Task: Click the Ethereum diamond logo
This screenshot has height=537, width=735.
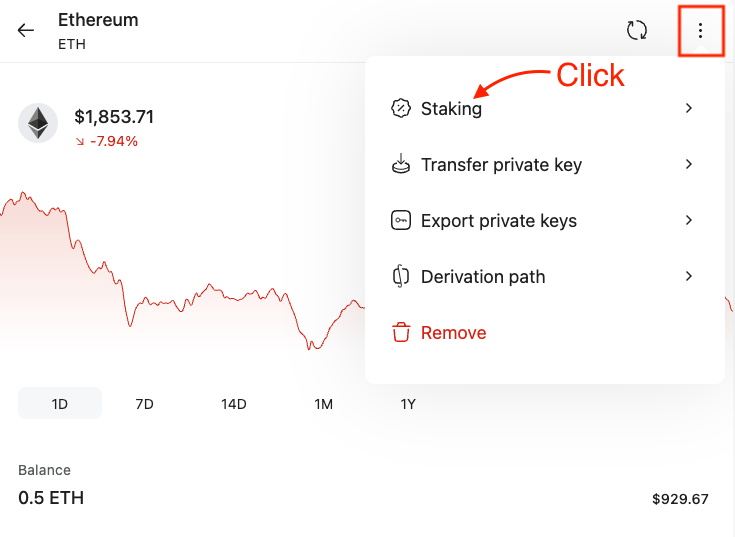Action: [38, 123]
